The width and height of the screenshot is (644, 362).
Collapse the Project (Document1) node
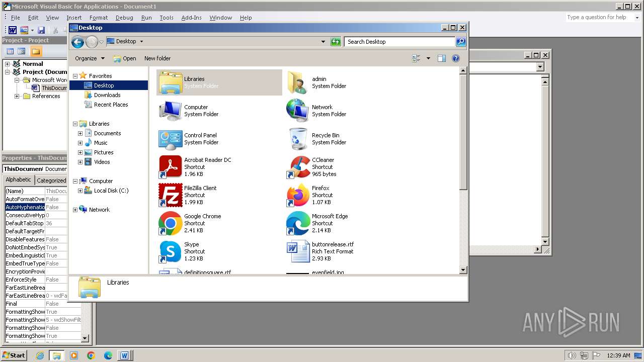click(7, 72)
